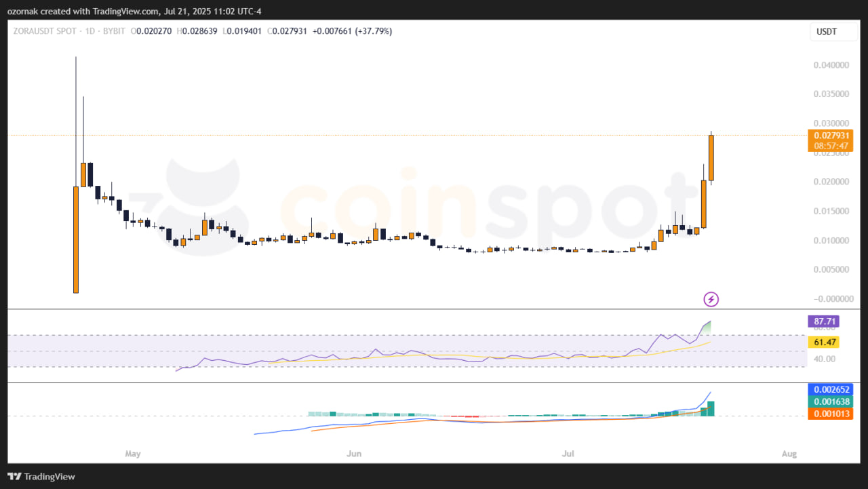Click the yellow 61.47 indicator value badge
The height and width of the screenshot is (489, 868).
[x=823, y=343]
